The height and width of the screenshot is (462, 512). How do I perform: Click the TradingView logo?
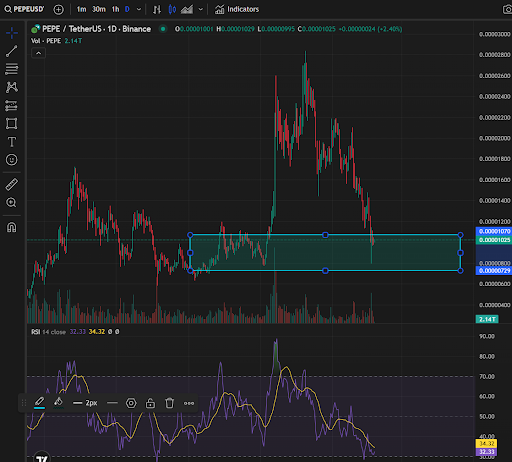[42, 457]
